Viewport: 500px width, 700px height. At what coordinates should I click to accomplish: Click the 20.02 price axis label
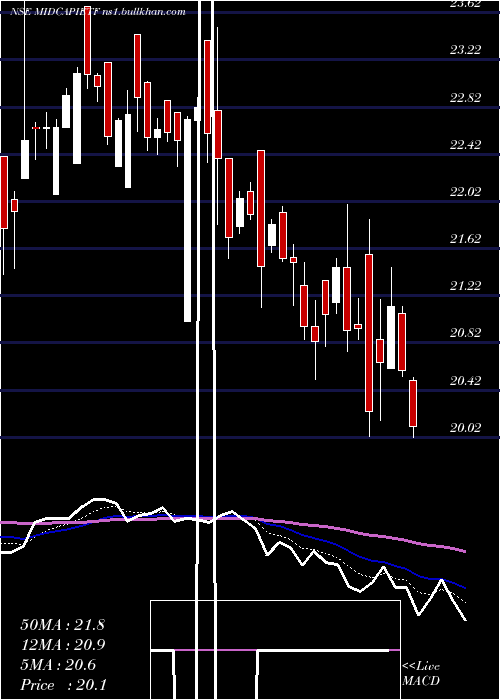coord(465,428)
